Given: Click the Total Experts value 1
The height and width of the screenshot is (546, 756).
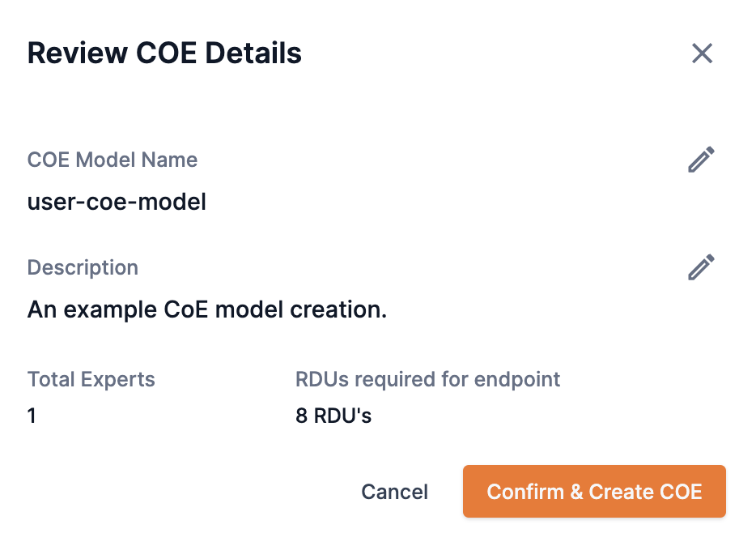Looking at the screenshot, I should [x=32, y=416].
